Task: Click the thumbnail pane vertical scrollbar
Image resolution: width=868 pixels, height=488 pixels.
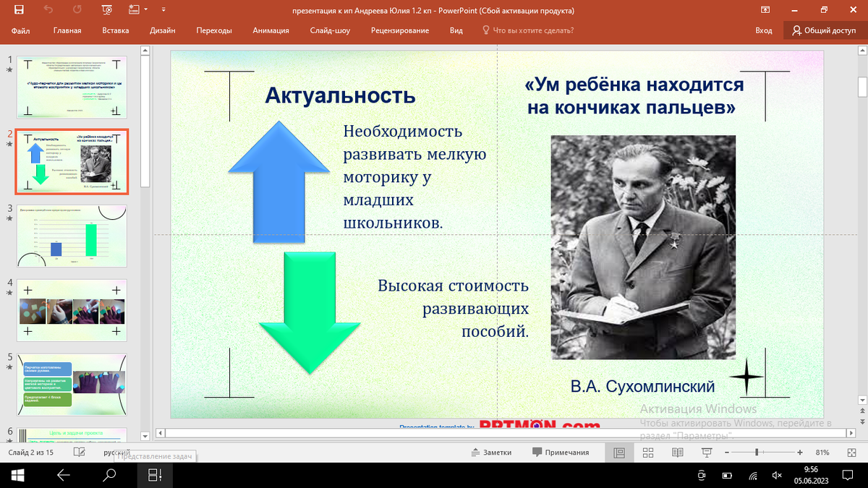Action: (145, 121)
